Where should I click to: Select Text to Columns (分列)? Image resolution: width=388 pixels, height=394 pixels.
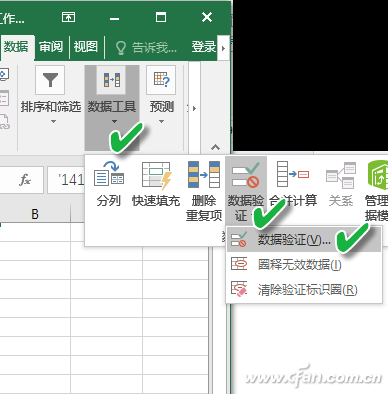click(109, 184)
